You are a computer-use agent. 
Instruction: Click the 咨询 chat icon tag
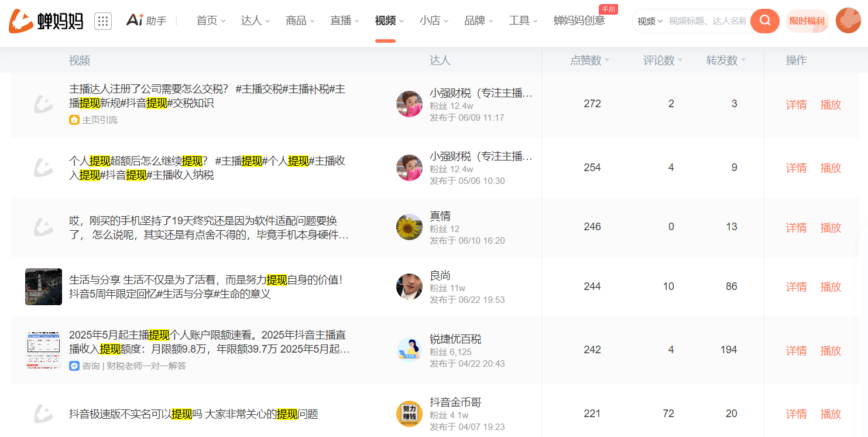(74, 366)
